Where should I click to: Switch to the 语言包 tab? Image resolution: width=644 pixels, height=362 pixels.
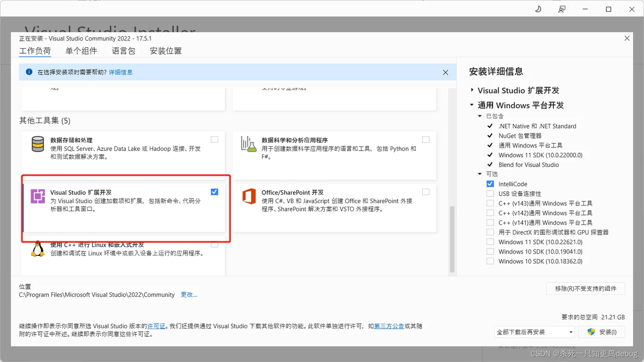point(124,51)
